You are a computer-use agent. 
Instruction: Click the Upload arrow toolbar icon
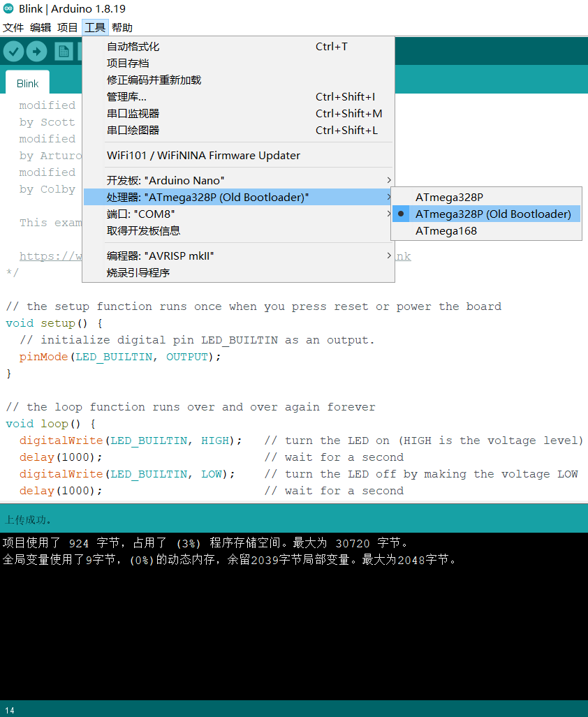point(37,51)
